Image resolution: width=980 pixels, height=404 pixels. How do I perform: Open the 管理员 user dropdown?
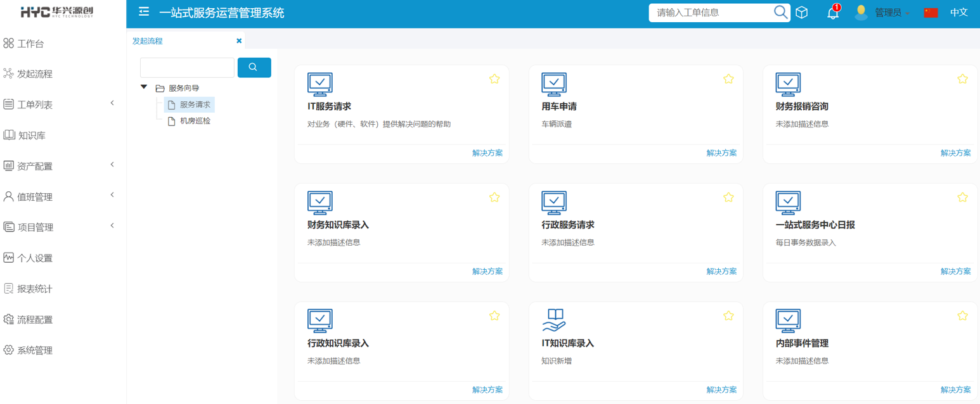[892, 13]
